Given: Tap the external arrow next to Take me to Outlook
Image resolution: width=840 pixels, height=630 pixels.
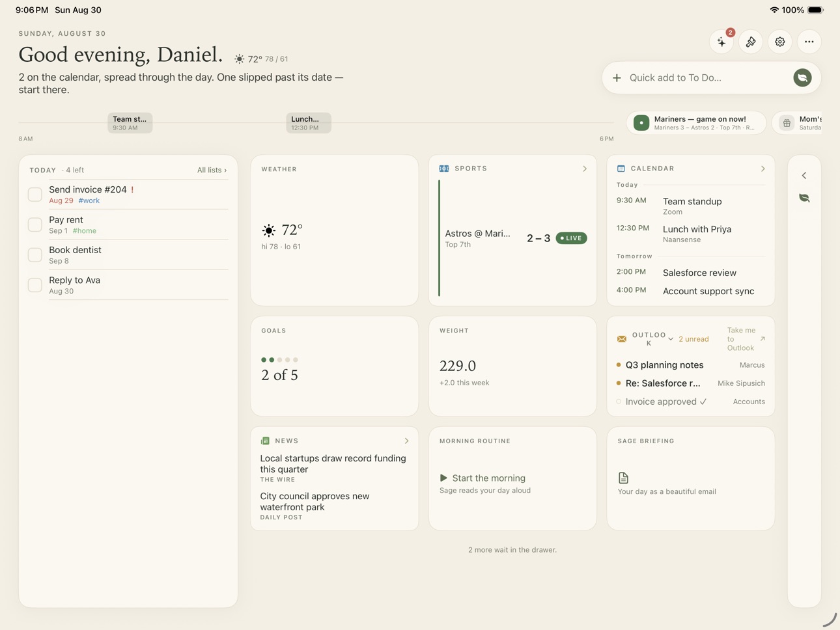Looking at the screenshot, I should point(763,339).
